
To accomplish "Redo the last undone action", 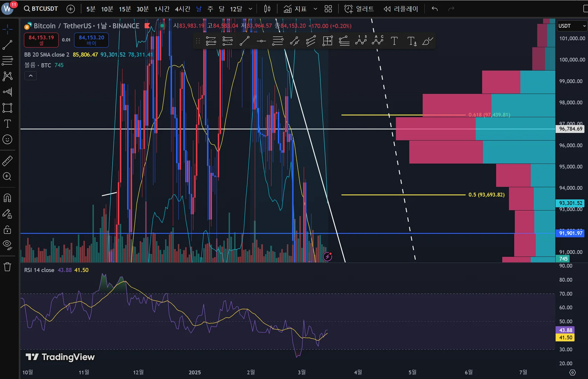I will pos(452,9).
